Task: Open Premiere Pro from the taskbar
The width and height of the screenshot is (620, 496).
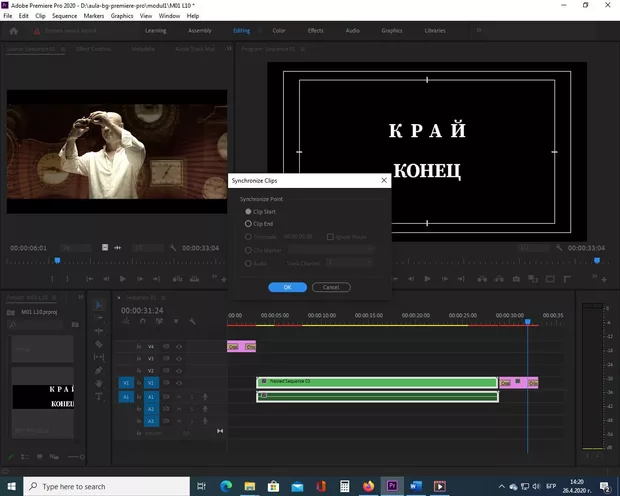Action: pos(393,486)
